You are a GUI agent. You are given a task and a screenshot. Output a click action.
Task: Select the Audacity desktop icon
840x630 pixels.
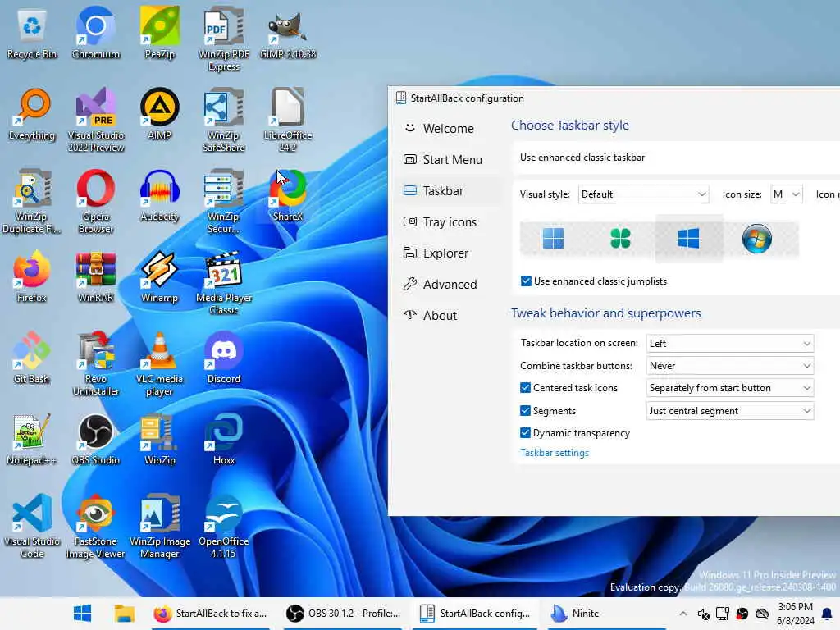tap(160, 196)
